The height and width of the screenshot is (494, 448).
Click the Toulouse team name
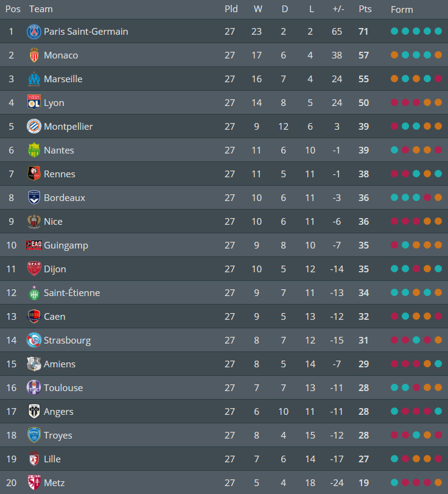coord(63,388)
